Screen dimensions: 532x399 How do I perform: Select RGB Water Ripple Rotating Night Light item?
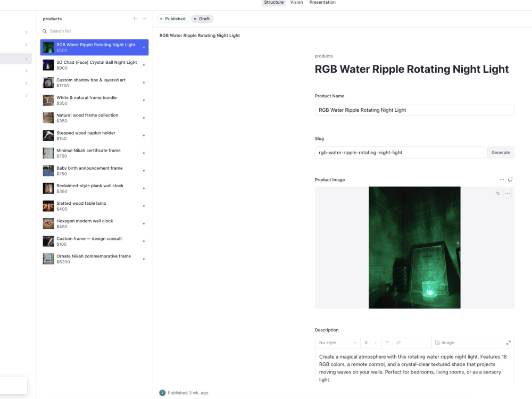pos(94,47)
